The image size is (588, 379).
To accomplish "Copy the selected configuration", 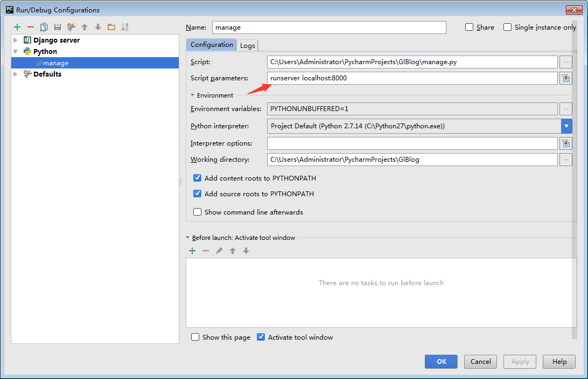I will pos(44,27).
